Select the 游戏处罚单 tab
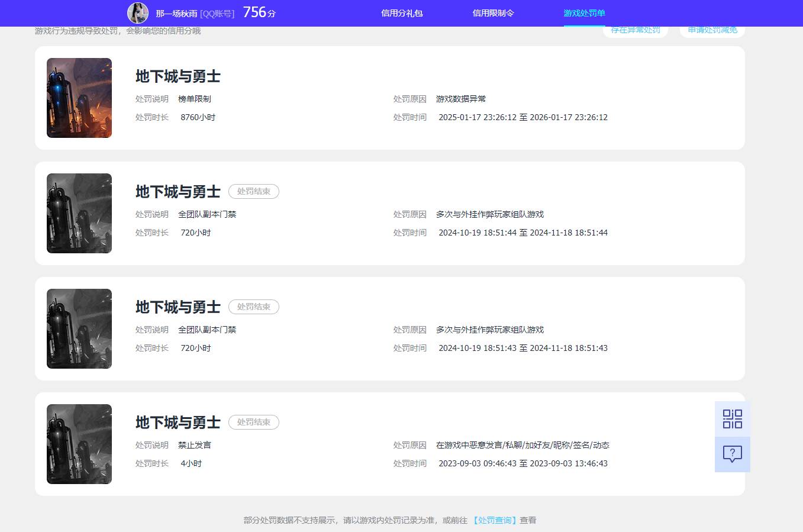Image resolution: width=803 pixels, height=532 pixels. tap(584, 13)
